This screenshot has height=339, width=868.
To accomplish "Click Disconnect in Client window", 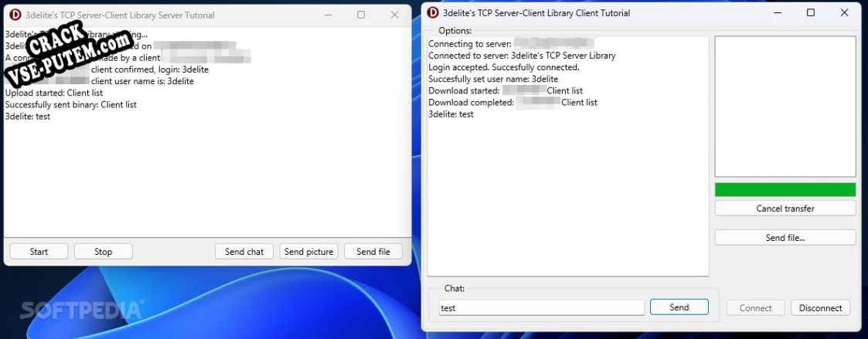I will click(x=820, y=308).
